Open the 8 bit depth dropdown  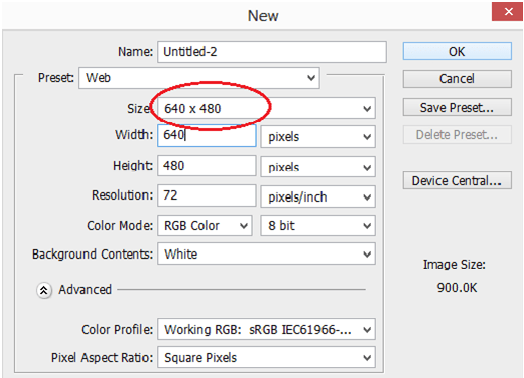coord(318,226)
